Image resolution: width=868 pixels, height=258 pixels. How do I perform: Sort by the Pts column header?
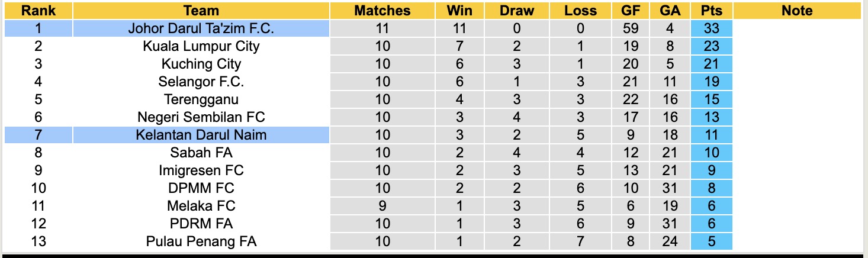711,11
